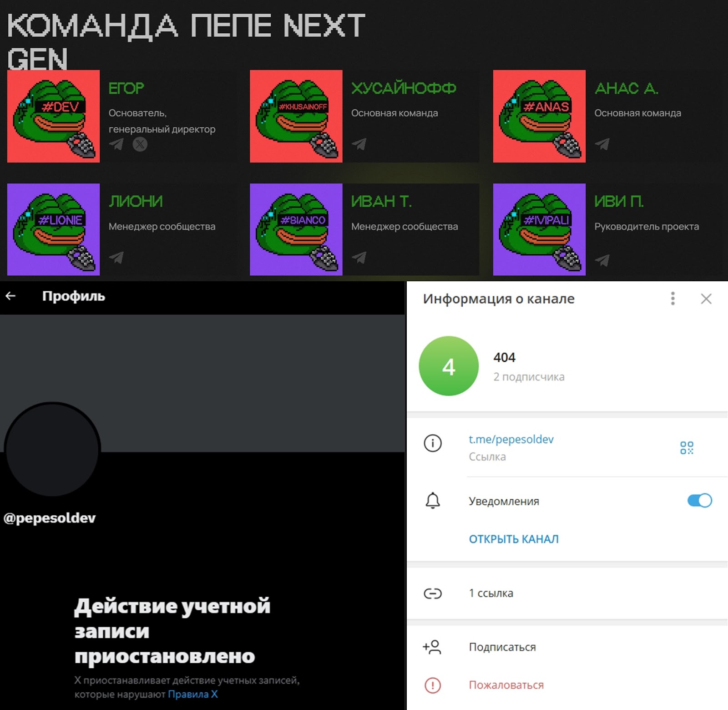Open the Правила X rules link
Screen dimensions: 728x710
click(193, 694)
